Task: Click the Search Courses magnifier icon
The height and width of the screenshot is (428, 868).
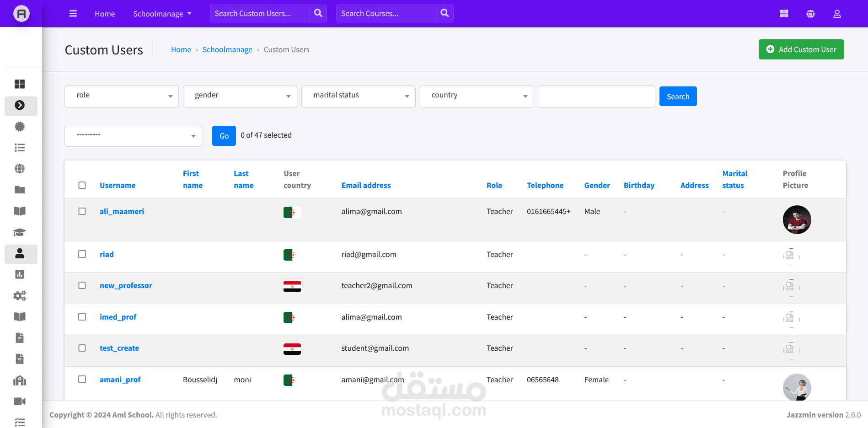Action: 445,13
